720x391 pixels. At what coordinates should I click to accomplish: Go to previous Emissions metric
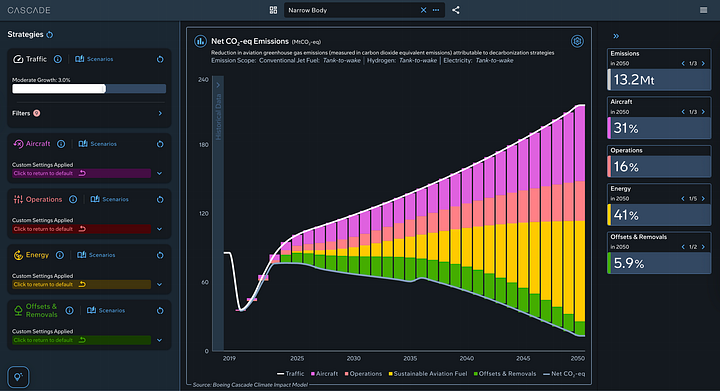pyautogui.click(x=683, y=63)
